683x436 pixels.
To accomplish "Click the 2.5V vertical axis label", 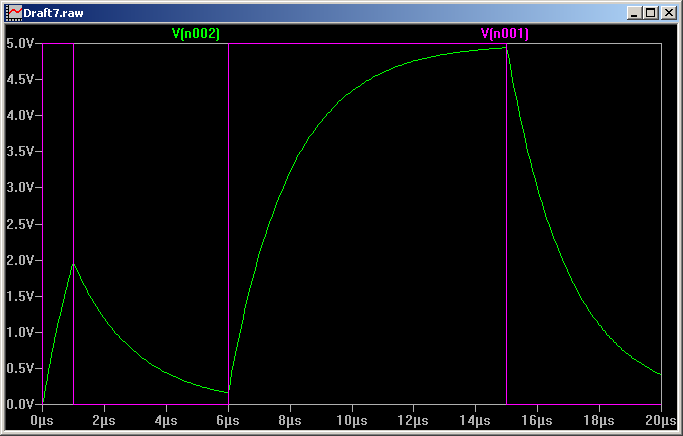I will coord(20,224).
